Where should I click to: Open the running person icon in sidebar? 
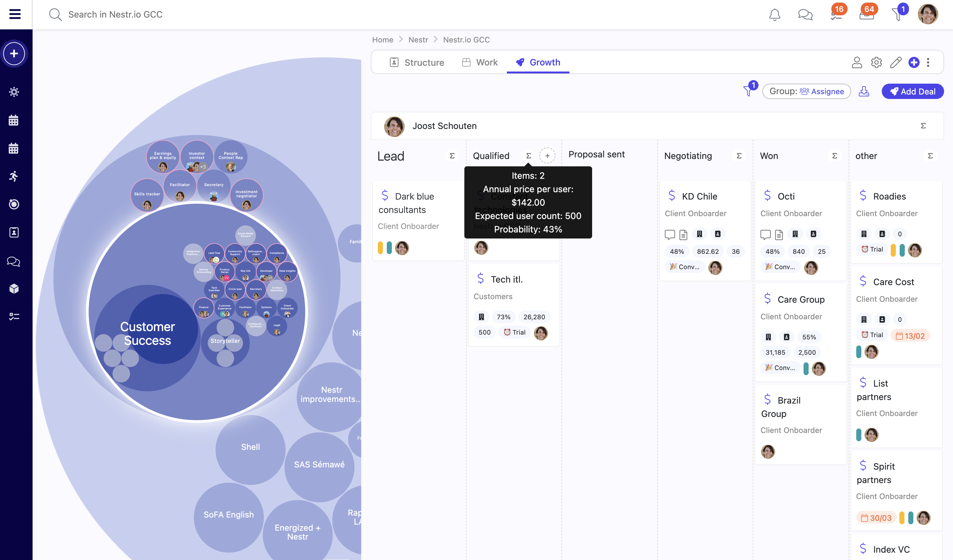tap(14, 176)
